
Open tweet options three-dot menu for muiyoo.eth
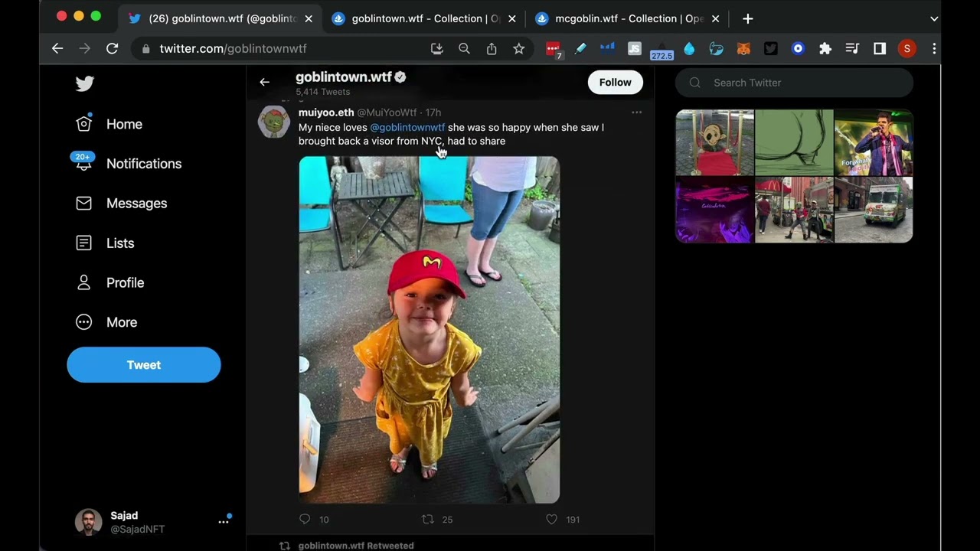click(x=636, y=112)
